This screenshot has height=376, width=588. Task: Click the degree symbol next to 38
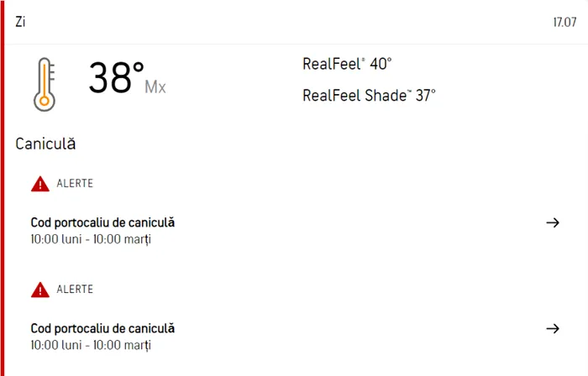(x=139, y=65)
